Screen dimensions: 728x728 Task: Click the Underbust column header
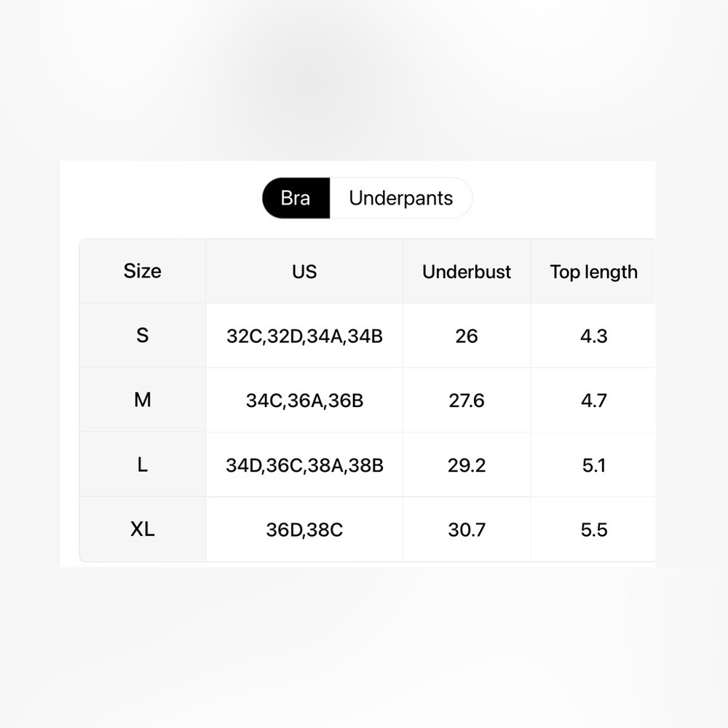click(467, 271)
